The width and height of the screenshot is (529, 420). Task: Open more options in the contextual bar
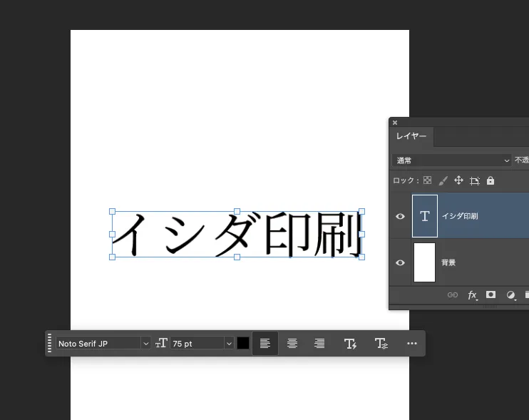pyautogui.click(x=412, y=344)
